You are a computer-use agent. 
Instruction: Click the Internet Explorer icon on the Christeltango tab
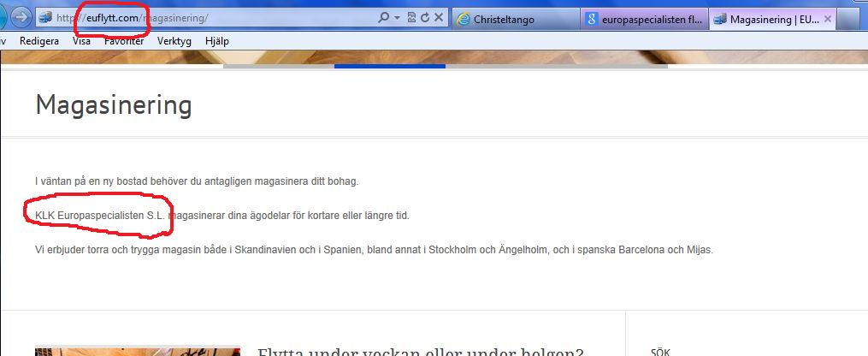464,20
